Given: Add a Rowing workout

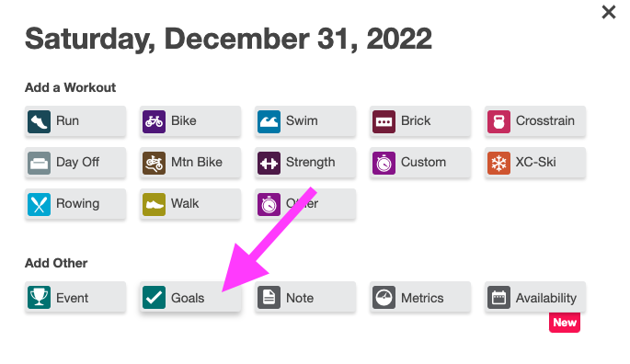Looking at the screenshot, I should (75, 204).
